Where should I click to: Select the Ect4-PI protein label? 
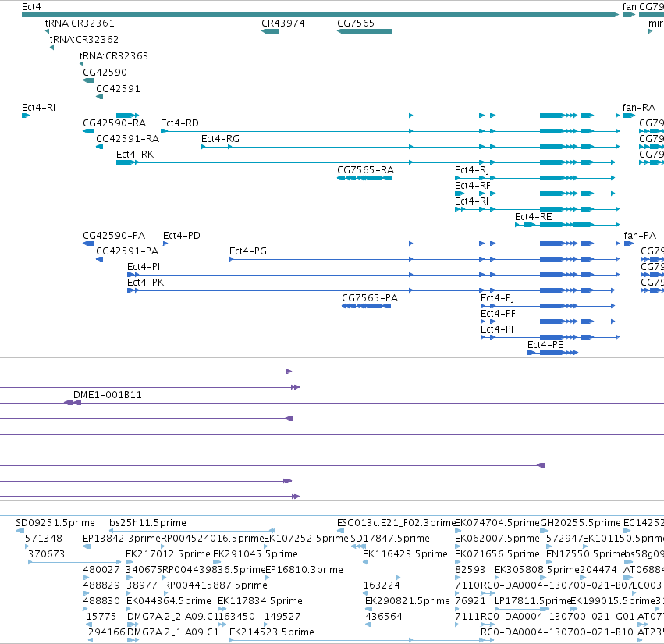pos(144,267)
